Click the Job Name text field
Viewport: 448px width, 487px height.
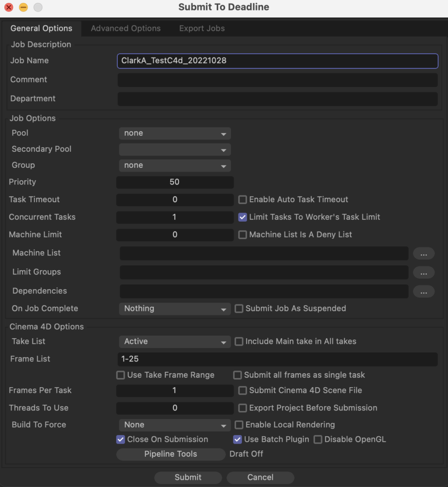pyautogui.click(x=277, y=60)
